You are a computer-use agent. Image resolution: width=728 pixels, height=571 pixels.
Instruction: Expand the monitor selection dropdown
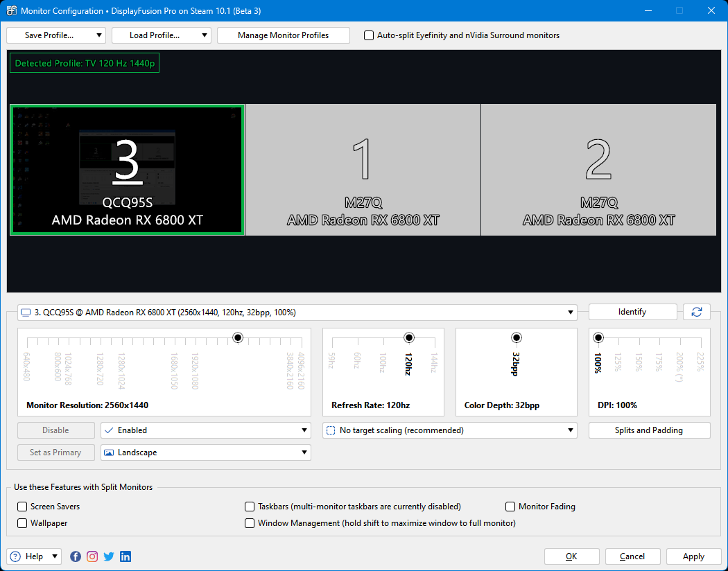click(x=570, y=312)
